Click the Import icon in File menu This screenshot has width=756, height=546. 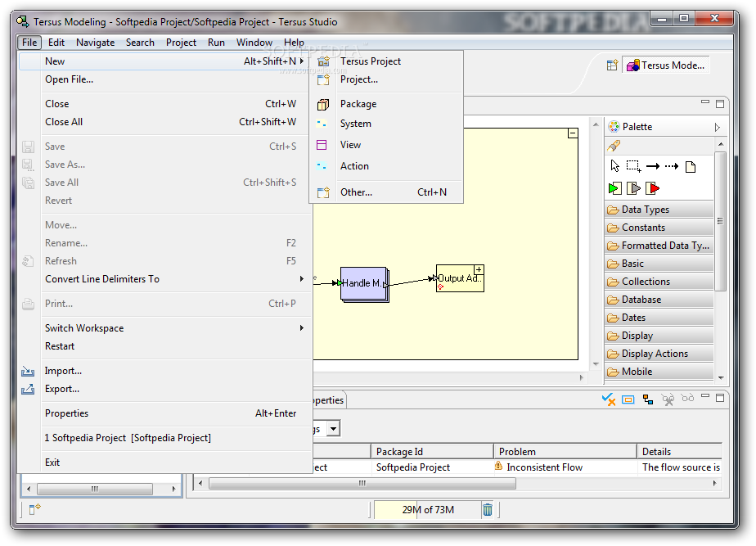point(28,371)
